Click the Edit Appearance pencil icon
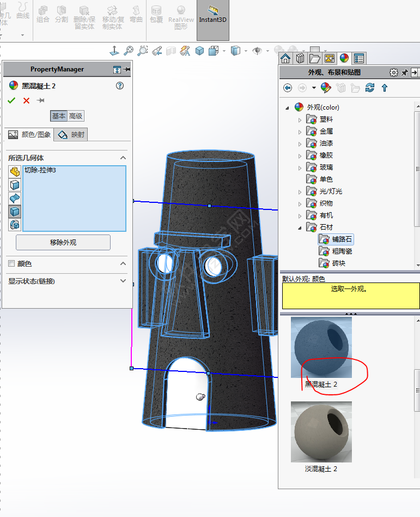This screenshot has height=517, width=420. click(x=326, y=88)
